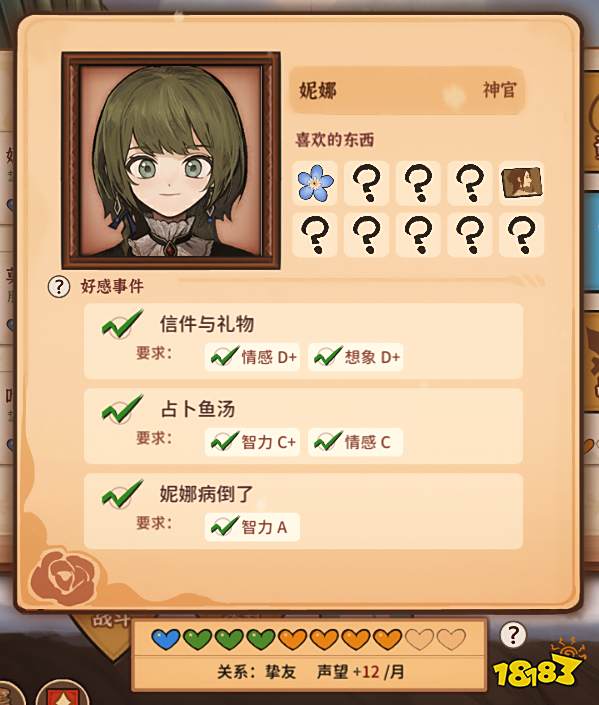Click the blue heart in the affection bar

[x=166, y=639]
